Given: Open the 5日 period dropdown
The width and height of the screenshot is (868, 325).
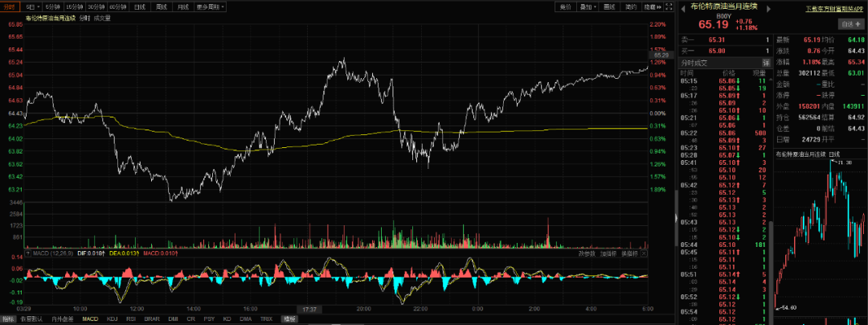Looking at the screenshot, I should coord(31,6).
